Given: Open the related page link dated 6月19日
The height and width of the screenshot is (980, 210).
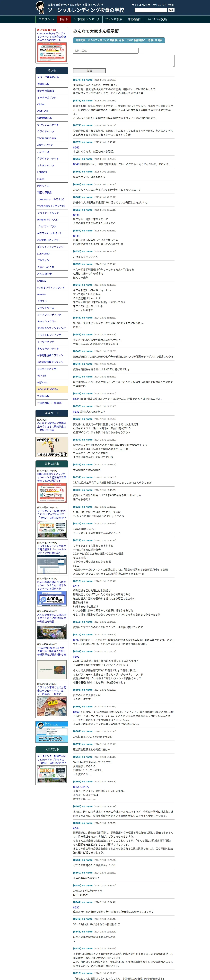Looking at the screenshot, I should point(52,426).
